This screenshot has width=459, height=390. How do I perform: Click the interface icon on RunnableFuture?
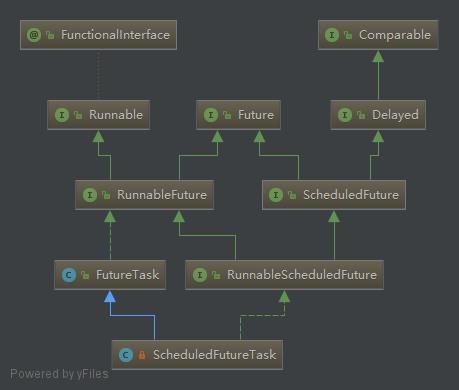click(x=90, y=195)
